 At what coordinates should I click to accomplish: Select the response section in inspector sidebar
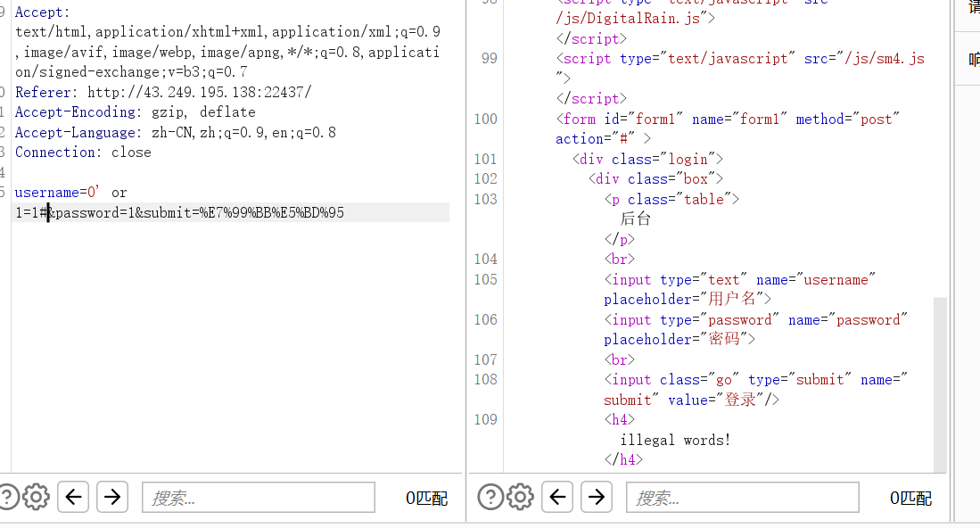(x=973, y=60)
